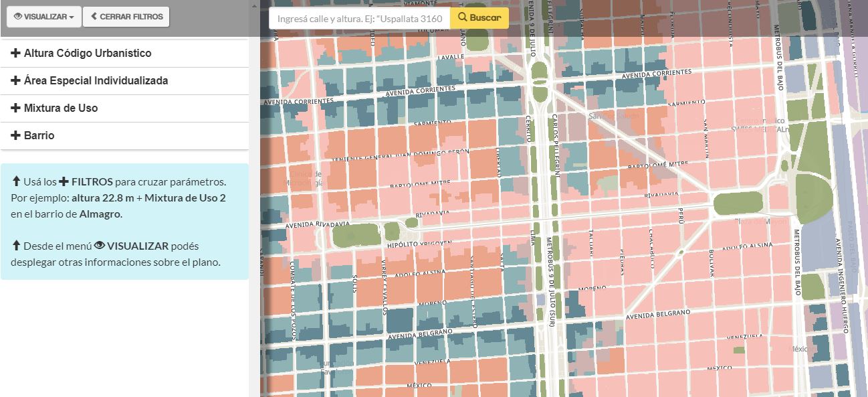Expand the Altura Código Urbanístico filter
This screenshot has height=397, width=868.
point(88,54)
